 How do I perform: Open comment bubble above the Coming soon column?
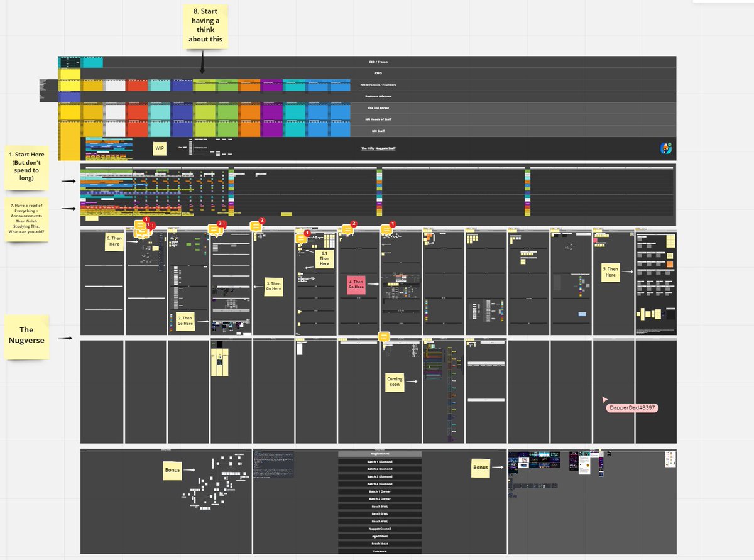point(383,337)
